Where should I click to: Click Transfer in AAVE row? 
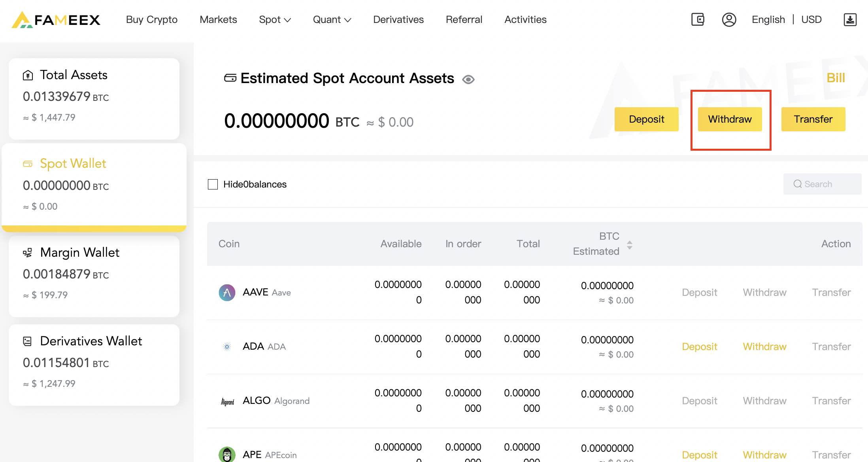831,292
